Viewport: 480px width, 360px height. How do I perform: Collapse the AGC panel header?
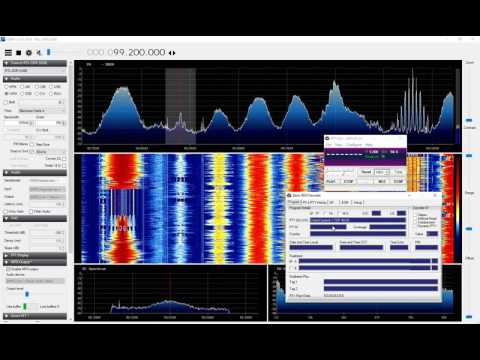click(35, 218)
